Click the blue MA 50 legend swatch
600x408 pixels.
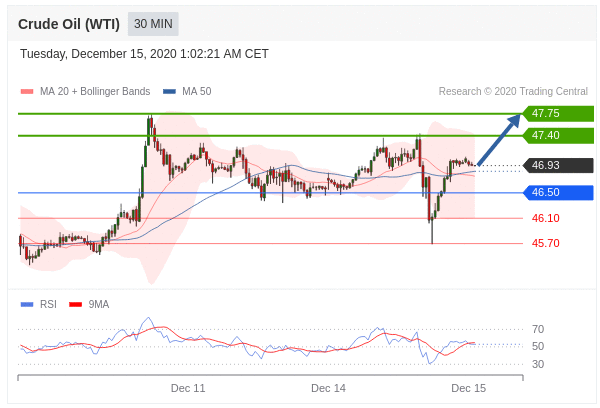click(169, 91)
